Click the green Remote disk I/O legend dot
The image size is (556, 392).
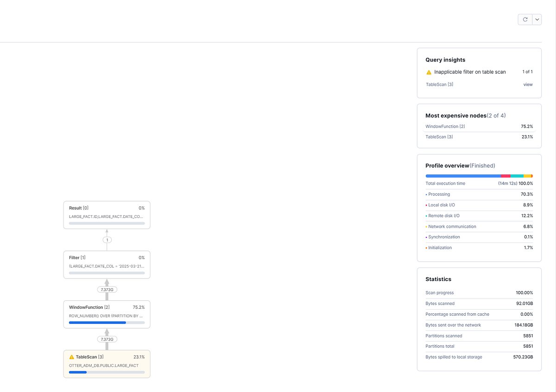click(427, 216)
